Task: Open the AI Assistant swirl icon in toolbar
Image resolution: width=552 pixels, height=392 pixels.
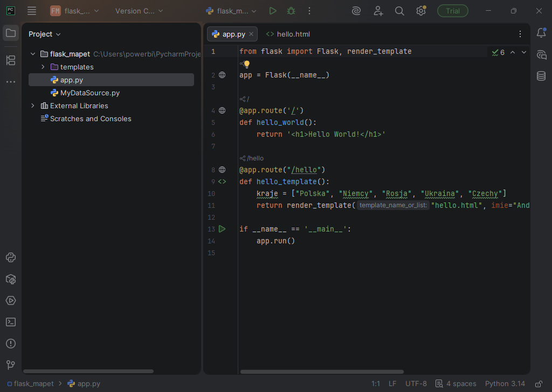Action: pos(356,11)
